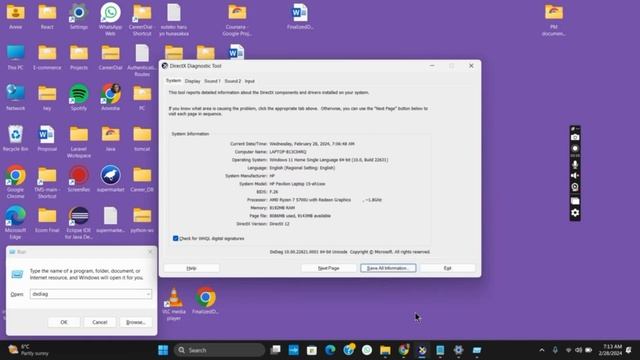
Task: Toggle microphone on recorder toolbar
Action: click(575, 164)
